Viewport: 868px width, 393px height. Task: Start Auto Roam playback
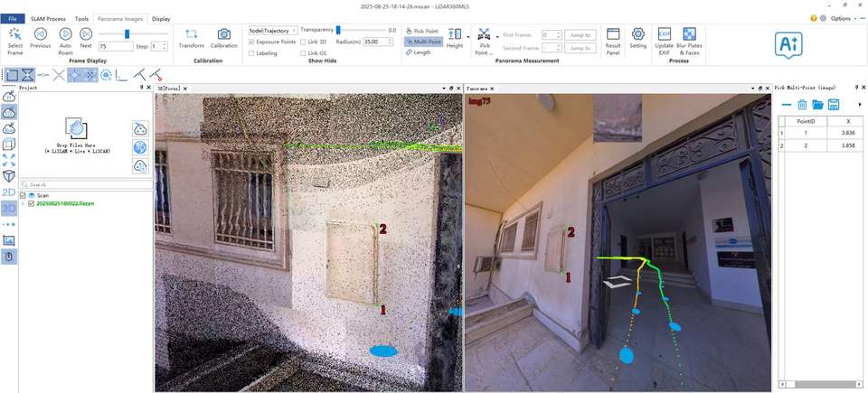pyautogui.click(x=65, y=41)
